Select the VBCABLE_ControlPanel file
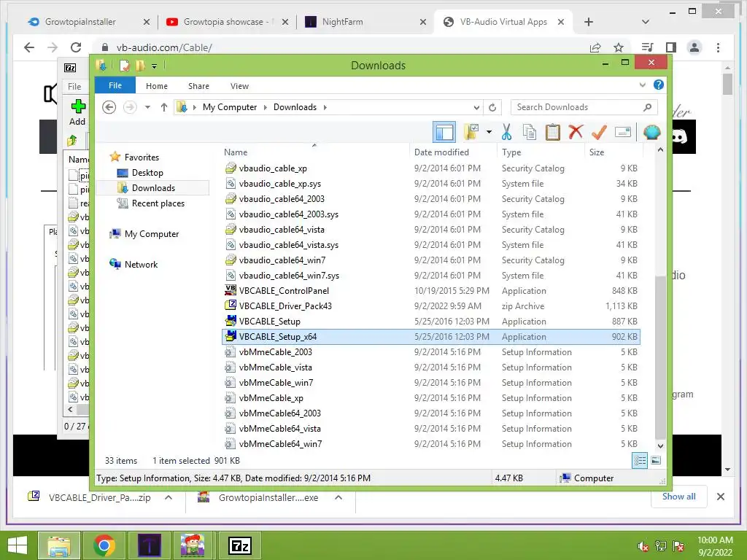 [284, 291]
